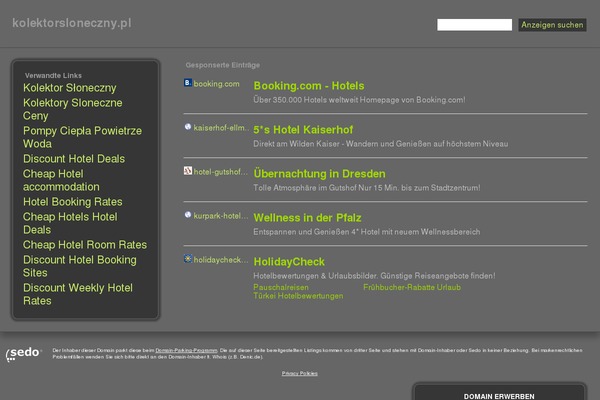The image size is (600, 400).
Task: Click the search input field
Action: point(474,24)
